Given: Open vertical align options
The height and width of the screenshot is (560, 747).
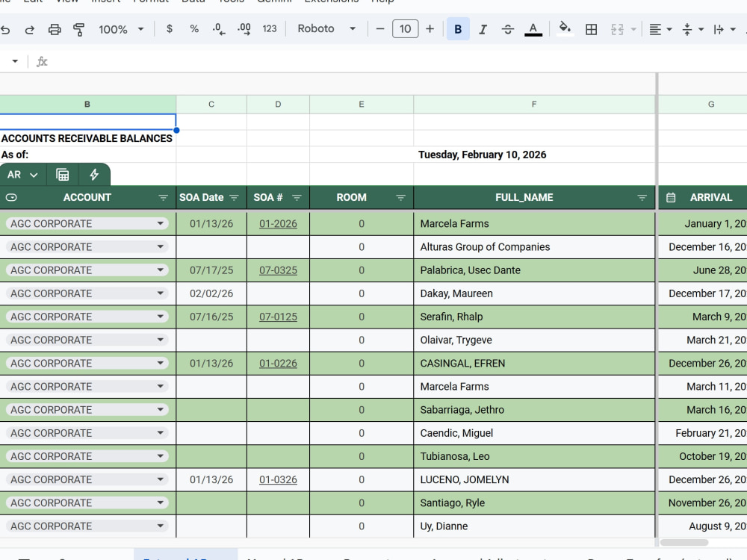Looking at the screenshot, I should pyautogui.click(x=692, y=30).
